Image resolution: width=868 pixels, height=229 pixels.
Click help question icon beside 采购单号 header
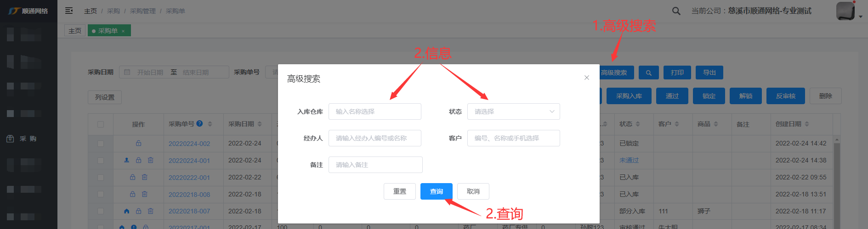coord(199,123)
